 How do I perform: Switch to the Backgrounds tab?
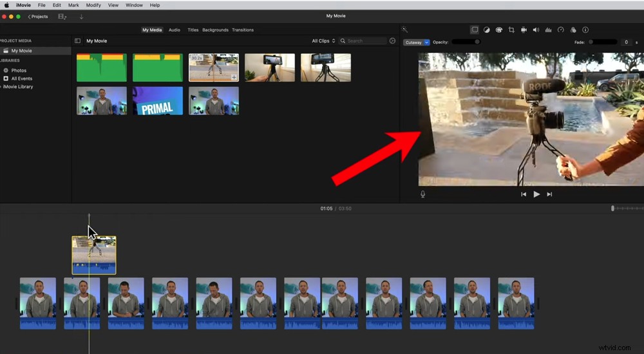[x=215, y=30]
